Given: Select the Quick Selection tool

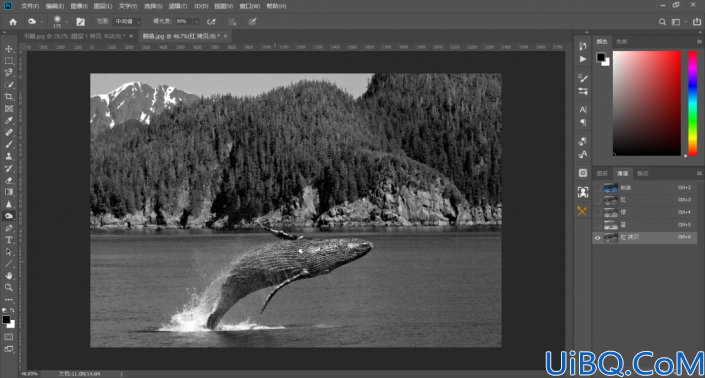Looking at the screenshot, I should [9, 84].
